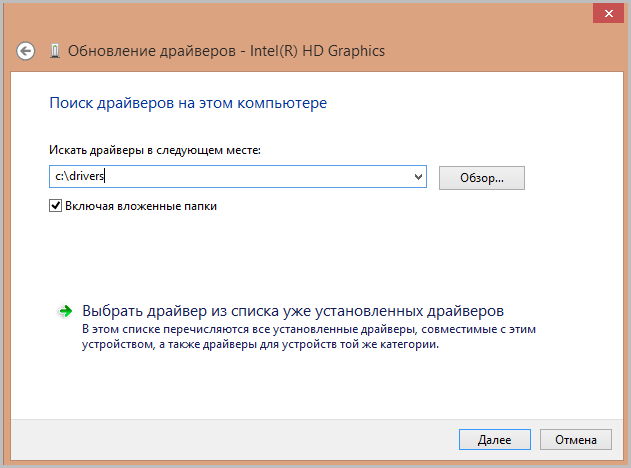Open folder browser with Обзор... button
The width and height of the screenshot is (631, 468).
[x=482, y=177]
